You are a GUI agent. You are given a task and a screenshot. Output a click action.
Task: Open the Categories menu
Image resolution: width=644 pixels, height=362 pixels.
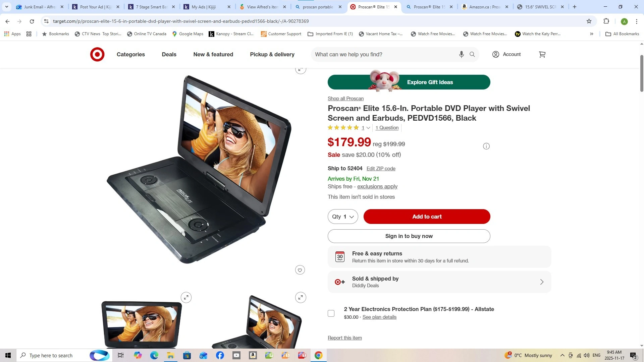(x=131, y=54)
